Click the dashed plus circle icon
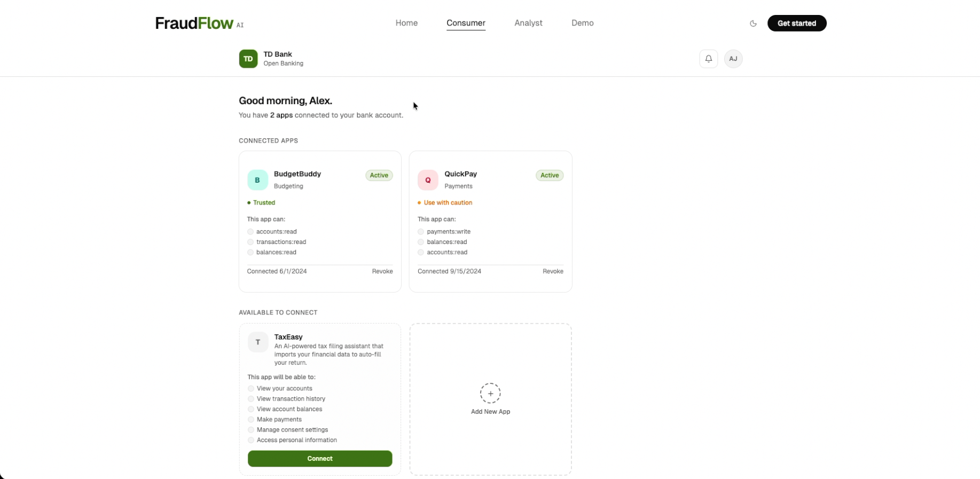 pyautogui.click(x=490, y=394)
